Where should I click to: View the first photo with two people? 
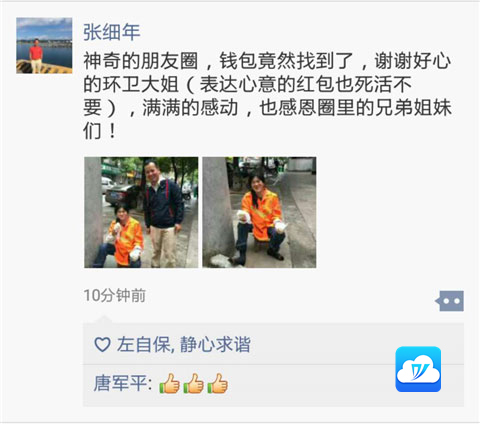pos(141,212)
